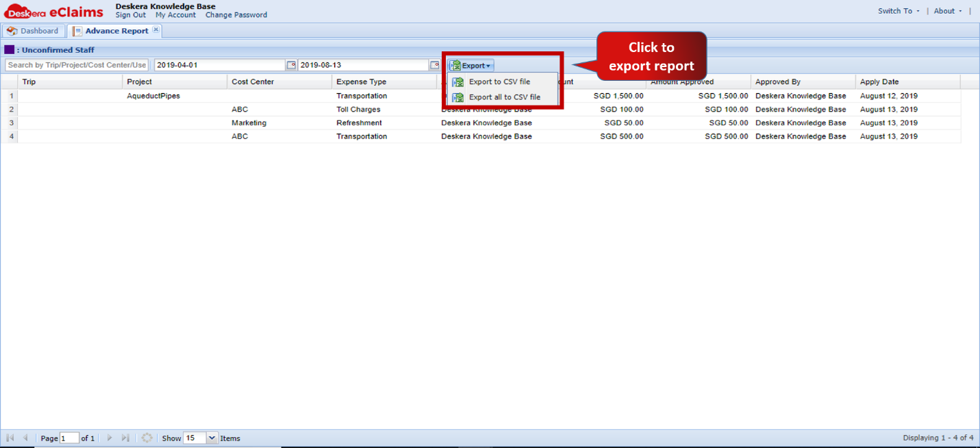Click the August 12, 2019 apply date
The height and width of the screenshot is (448, 980).
889,96
